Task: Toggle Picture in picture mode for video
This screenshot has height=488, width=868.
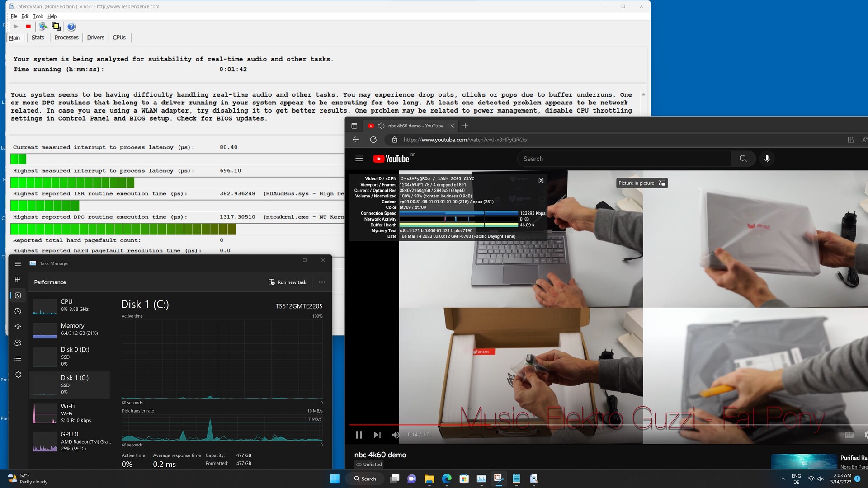Action: pyautogui.click(x=642, y=183)
